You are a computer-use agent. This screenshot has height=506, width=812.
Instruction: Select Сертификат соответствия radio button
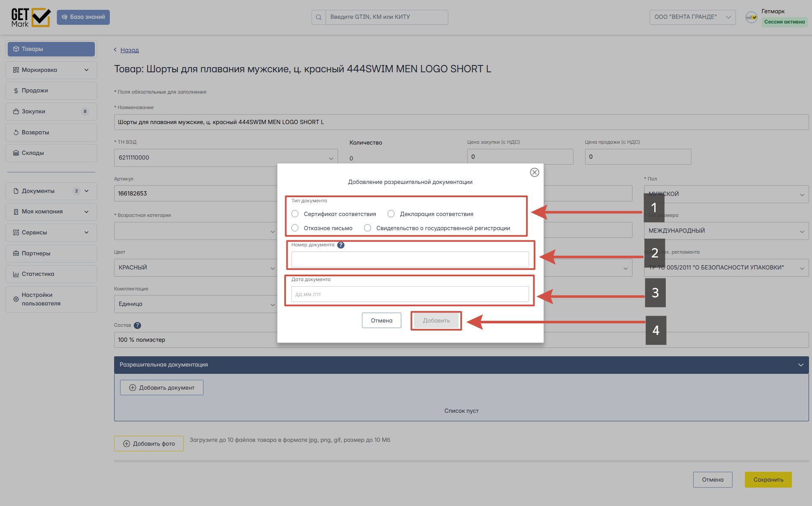point(295,214)
